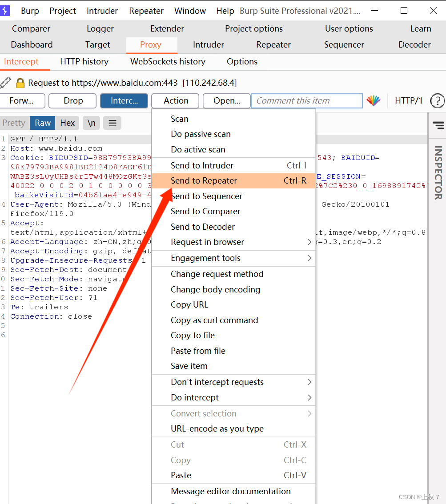The height and width of the screenshot is (504, 446).
Task: Open the Burp menu
Action: click(30, 11)
